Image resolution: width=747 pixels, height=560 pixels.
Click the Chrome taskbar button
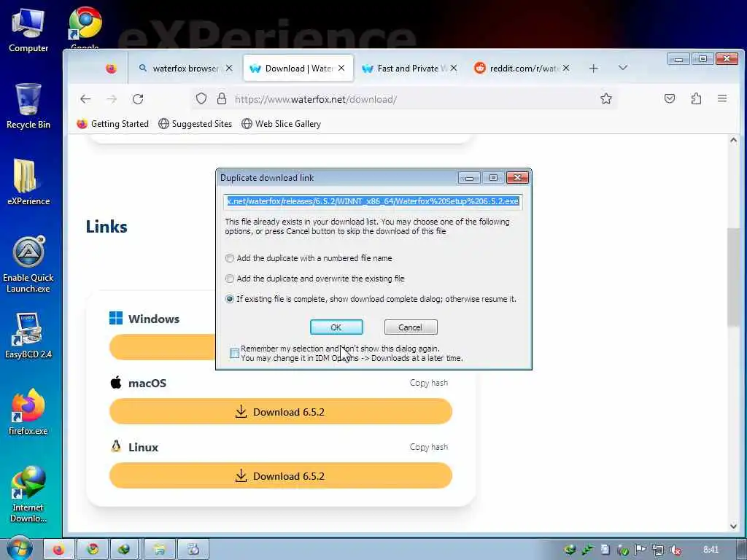[x=93, y=550]
